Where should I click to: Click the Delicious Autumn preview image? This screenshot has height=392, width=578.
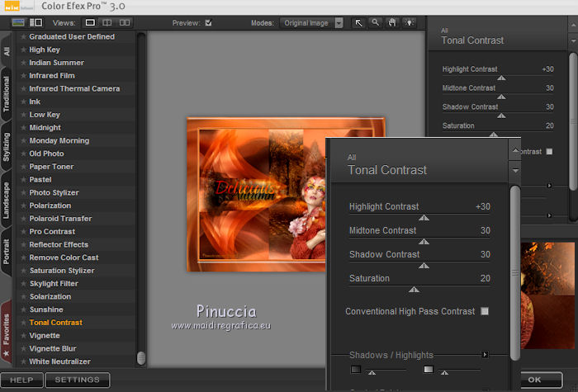pyautogui.click(x=257, y=195)
